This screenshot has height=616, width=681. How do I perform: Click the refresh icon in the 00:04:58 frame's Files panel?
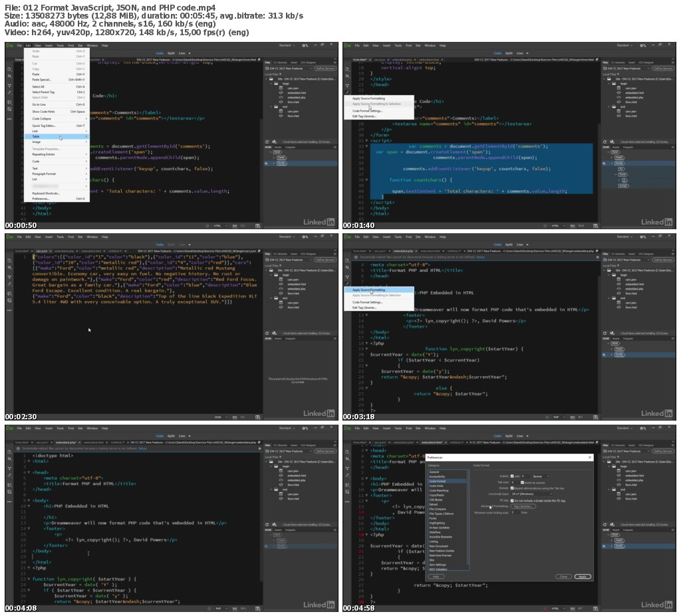pyautogui.click(x=605, y=524)
